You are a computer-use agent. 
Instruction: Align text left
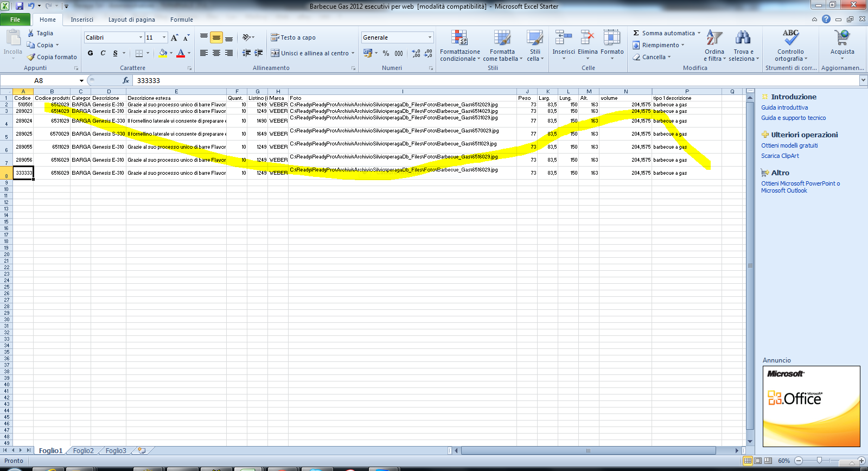coord(204,53)
